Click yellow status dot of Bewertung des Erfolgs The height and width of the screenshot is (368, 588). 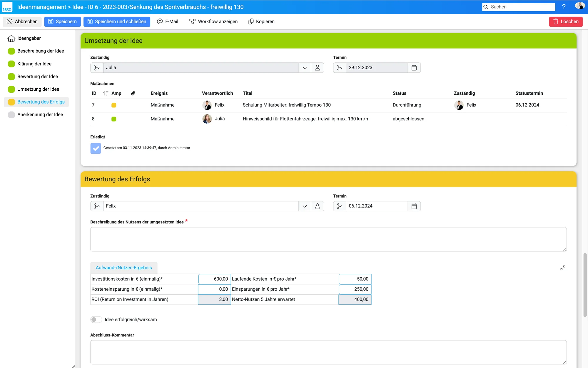coord(11,102)
